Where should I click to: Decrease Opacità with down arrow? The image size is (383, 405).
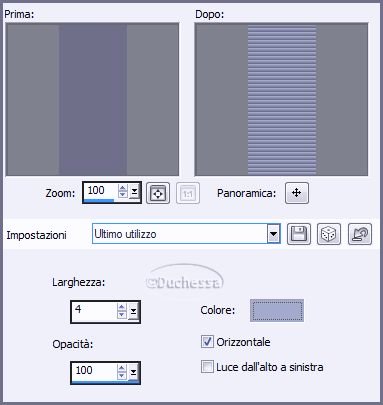(122, 375)
